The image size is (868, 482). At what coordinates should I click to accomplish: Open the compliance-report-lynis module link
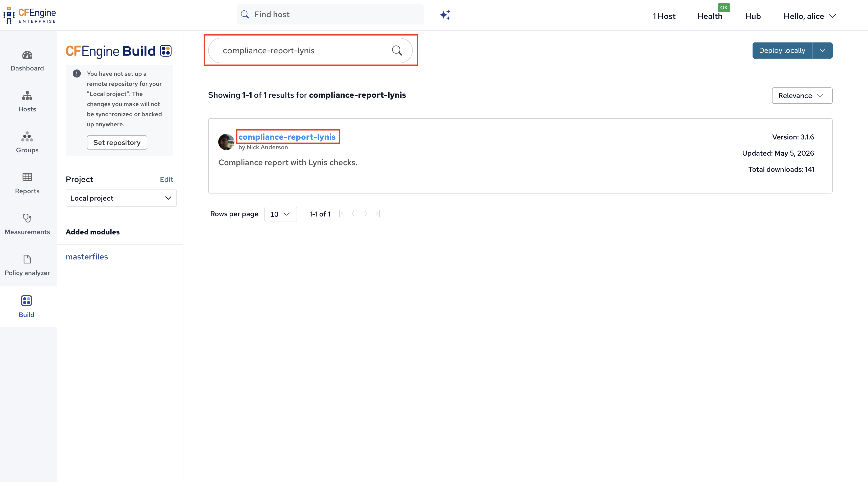click(287, 137)
